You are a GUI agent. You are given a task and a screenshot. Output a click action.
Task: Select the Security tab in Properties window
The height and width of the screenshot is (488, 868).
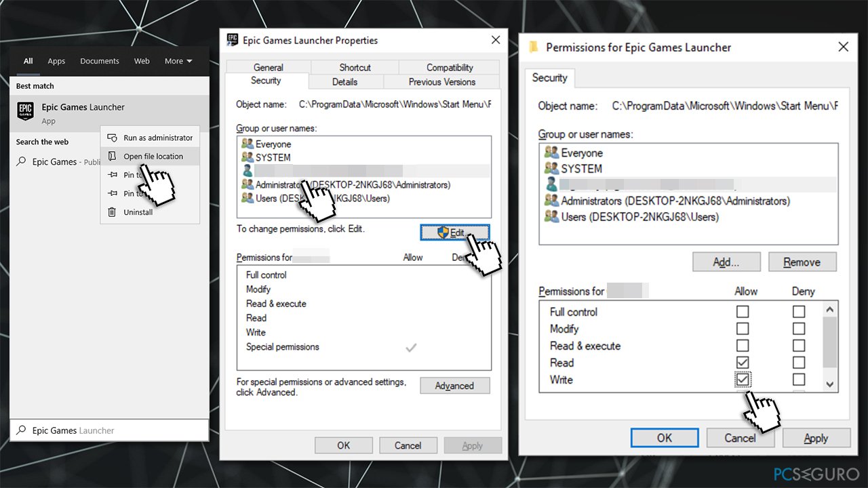pyautogui.click(x=266, y=80)
